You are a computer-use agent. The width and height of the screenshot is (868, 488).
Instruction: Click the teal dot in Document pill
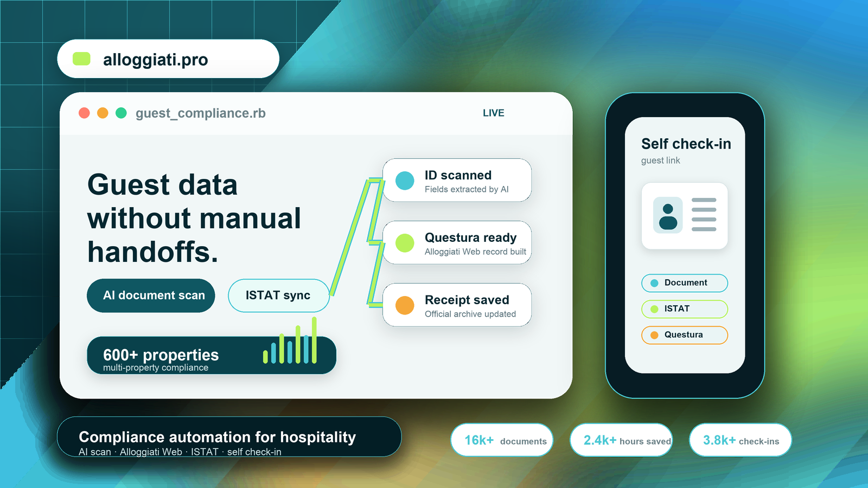(x=654, y=283)
